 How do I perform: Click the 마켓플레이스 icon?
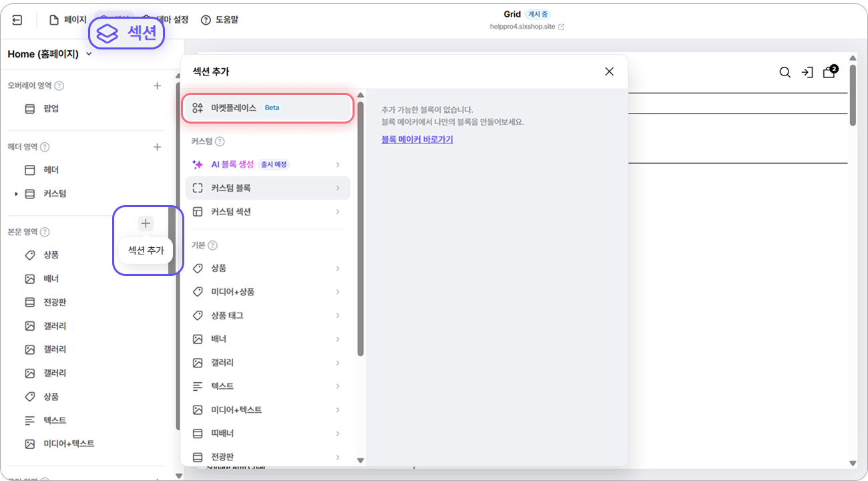198,108
